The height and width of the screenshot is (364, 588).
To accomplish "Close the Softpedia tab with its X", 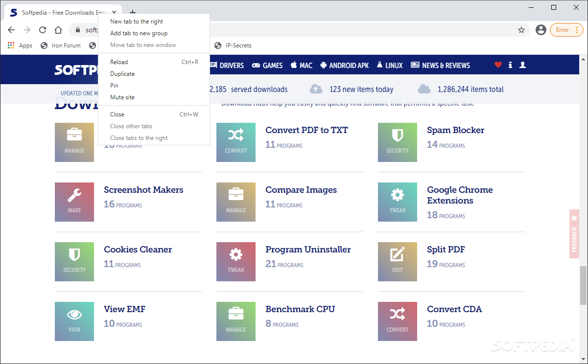I will tap(114, 13).
